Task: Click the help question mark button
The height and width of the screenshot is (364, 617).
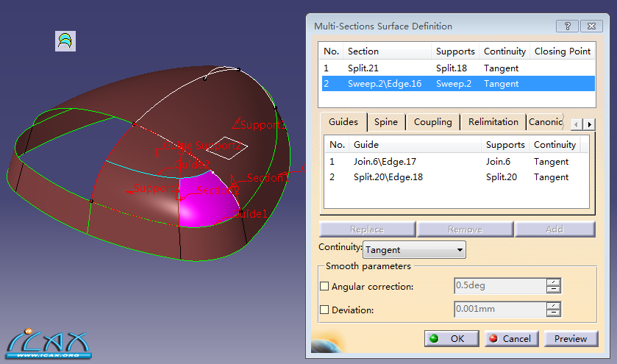Action: tap(567, 26)
